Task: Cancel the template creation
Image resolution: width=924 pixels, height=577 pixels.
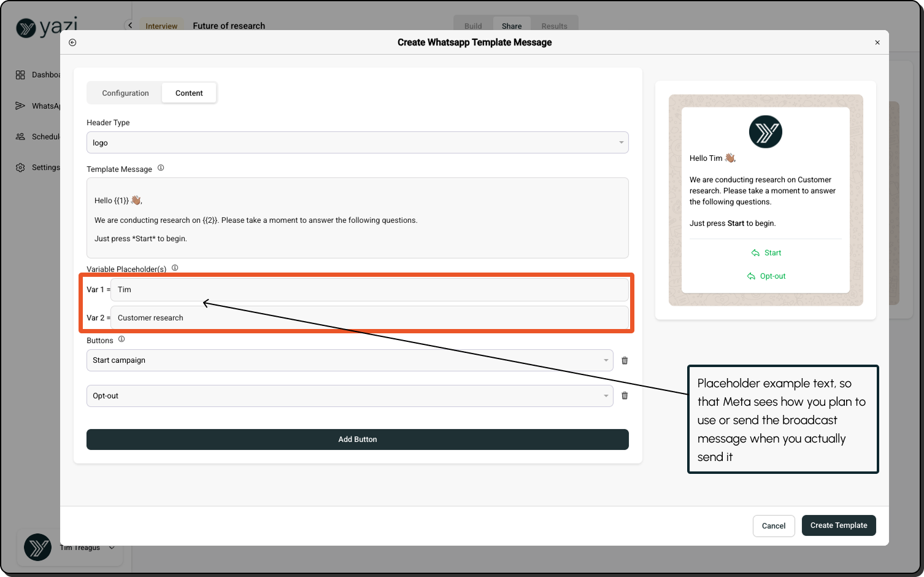Action: tap(773, 526)
